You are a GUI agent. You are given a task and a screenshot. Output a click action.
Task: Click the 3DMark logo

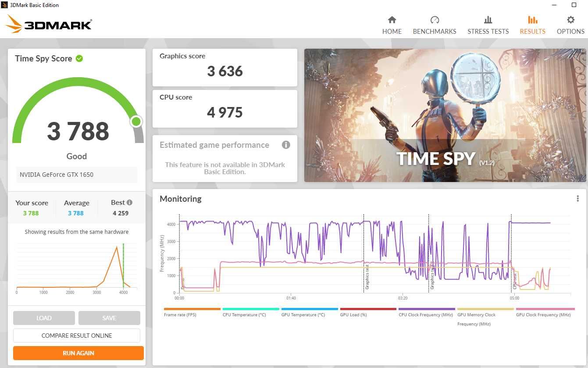49,24
